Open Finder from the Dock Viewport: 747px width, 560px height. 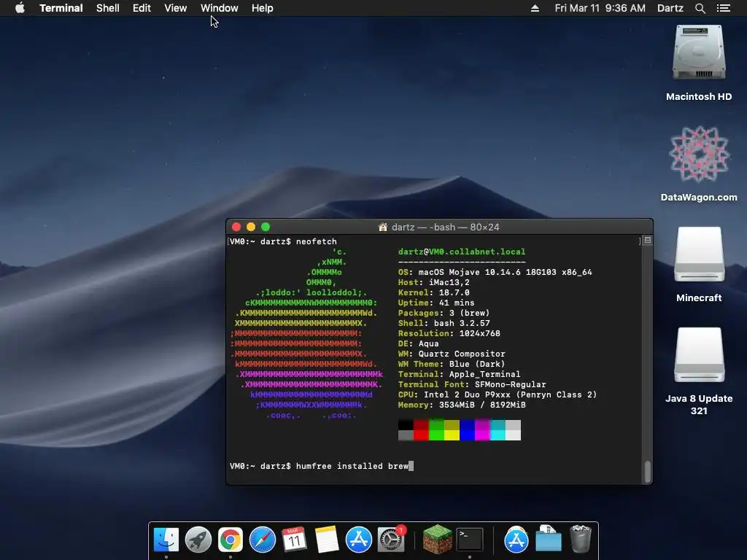point(166,540)
